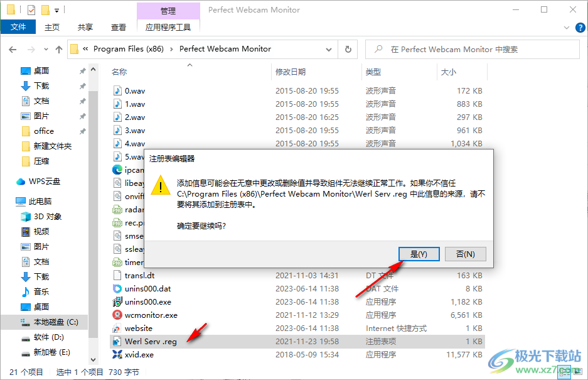
Task: Open Explorer help question mark
Action: (x=580, y=28)
